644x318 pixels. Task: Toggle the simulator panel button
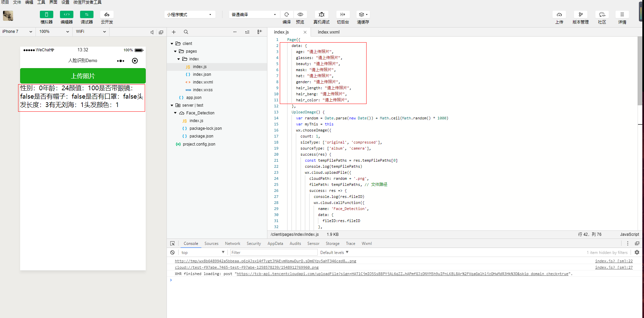coord(46,14)
